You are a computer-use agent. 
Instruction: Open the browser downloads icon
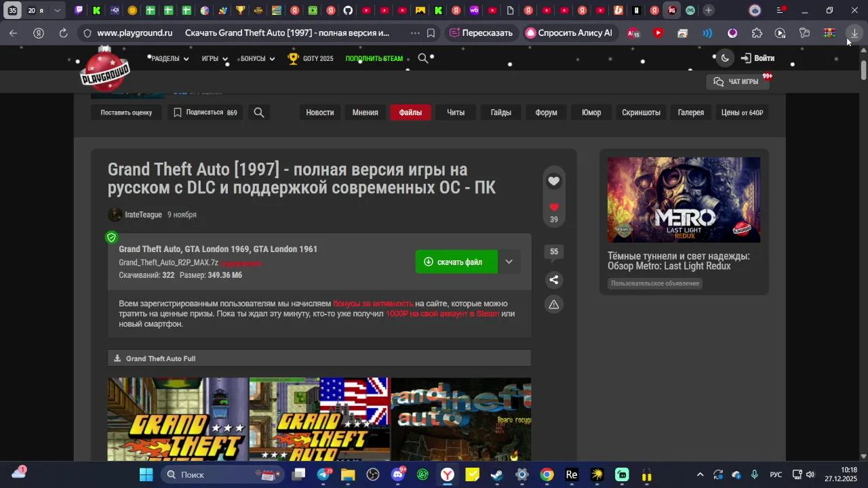click(854, 33)
